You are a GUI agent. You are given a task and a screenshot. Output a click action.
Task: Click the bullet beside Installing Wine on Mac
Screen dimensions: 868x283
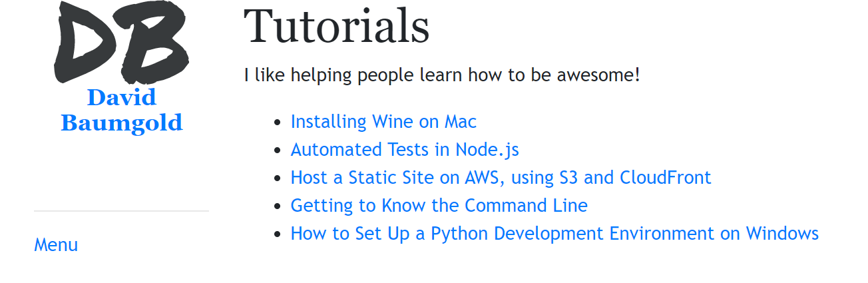[278, 123]
